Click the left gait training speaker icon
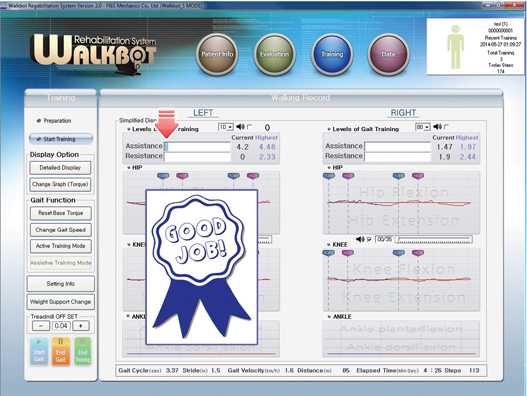This screenshot has height=396, width=527. tap(240, 126)
